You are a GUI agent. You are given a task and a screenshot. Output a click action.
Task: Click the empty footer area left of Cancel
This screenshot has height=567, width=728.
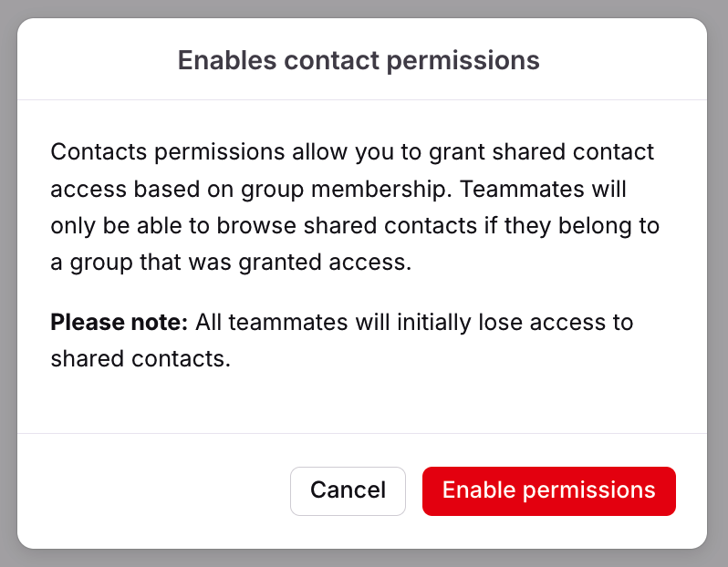155,490
